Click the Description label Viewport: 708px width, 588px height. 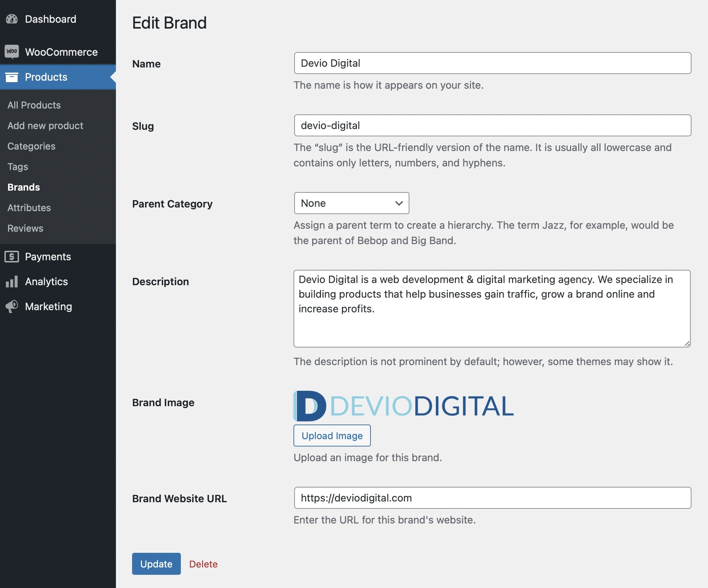tap(161, 282)
